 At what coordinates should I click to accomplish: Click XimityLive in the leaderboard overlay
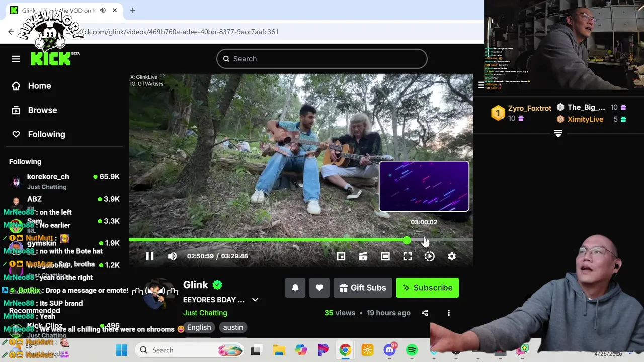pos(585,119)
